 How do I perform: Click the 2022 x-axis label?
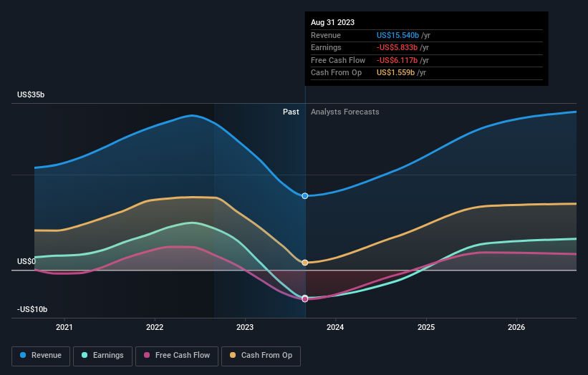click(x=155, y=328)
